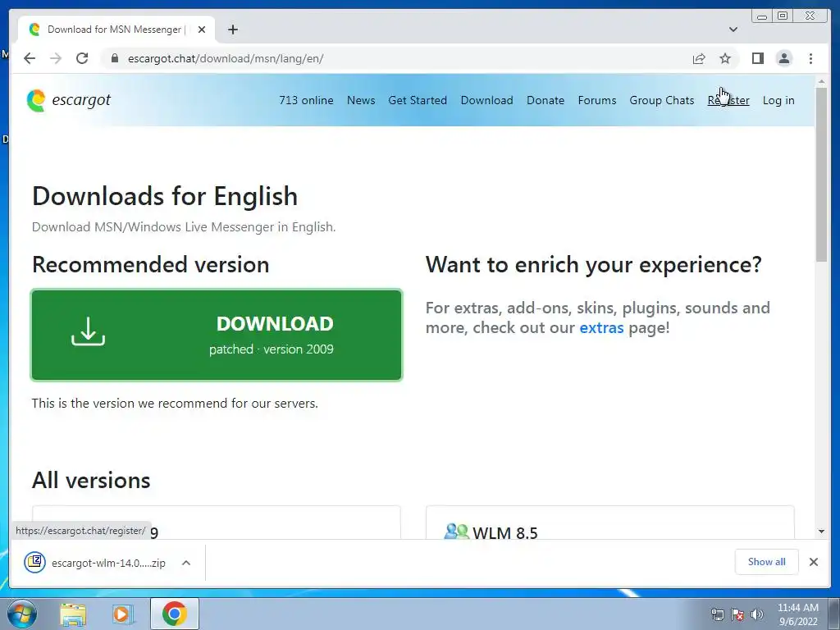Click the 713 online link
This screenshot has width=840, height=630.
coord(306,100)
